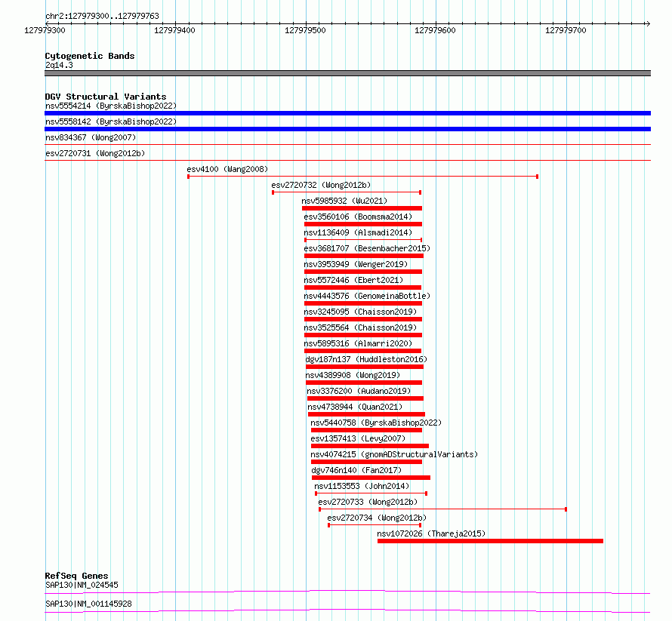Click dgv746n140 (Fan2017) label
Viewport: 672px width, 621px height.
point(356,470)
